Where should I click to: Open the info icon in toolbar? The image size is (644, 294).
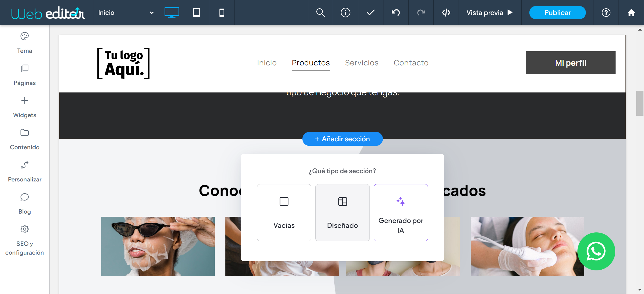click(345, 13)
